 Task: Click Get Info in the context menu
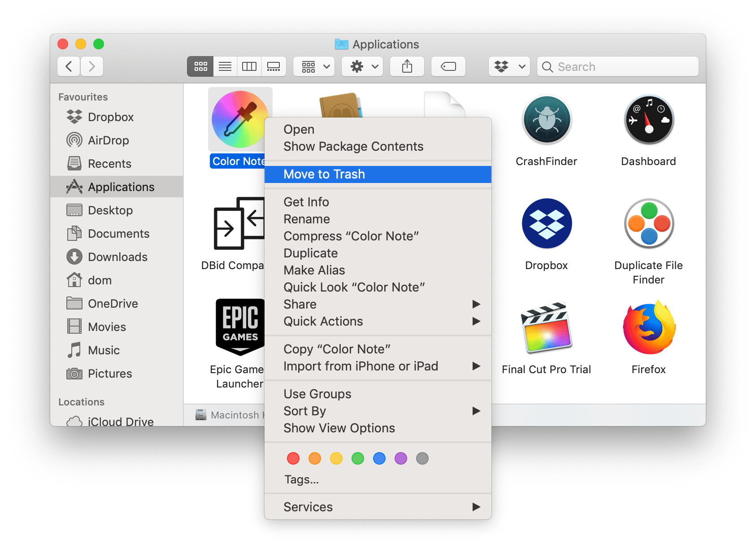[x=306, y=202]
